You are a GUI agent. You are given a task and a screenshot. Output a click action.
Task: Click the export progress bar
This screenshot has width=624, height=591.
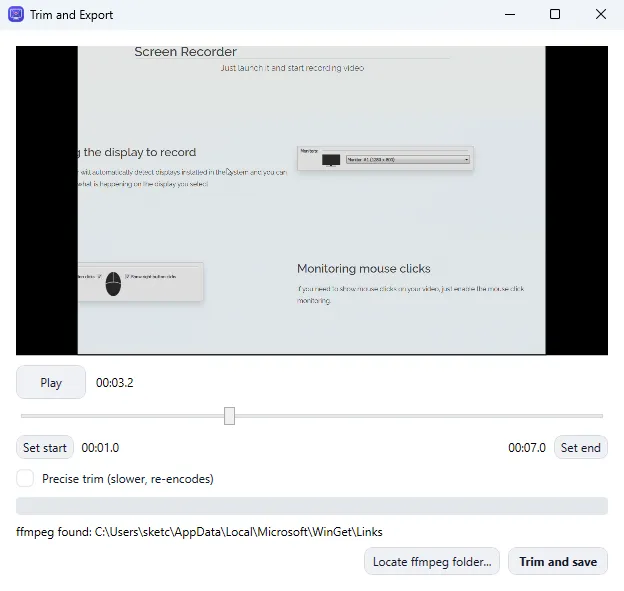[x=312, y=506]
